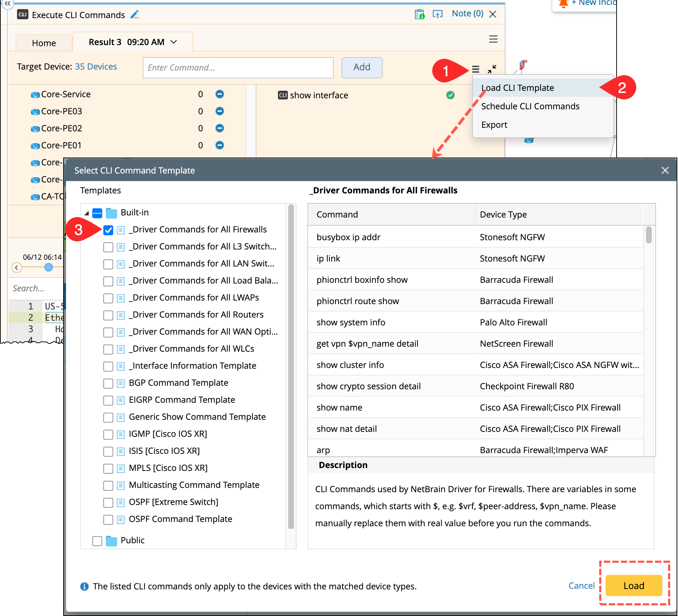Open the hamburger menu next to Add button
The width and height of the screenshot is (678, 616).
pos(476,69)
